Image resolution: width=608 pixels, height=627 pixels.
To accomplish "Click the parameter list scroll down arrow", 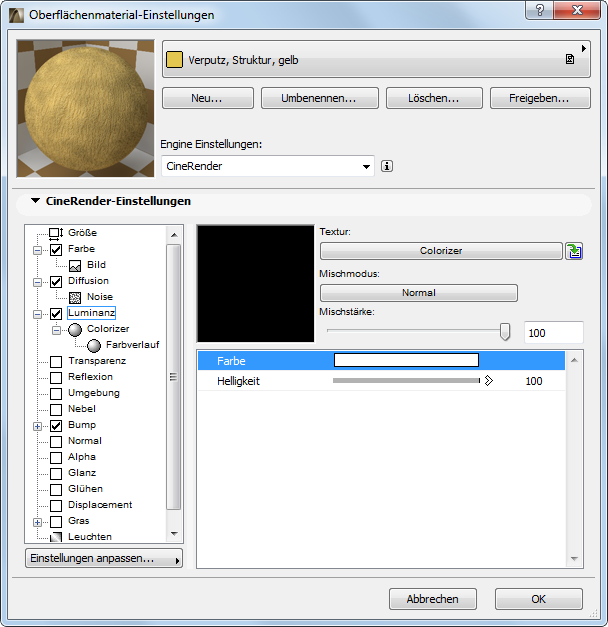I will [x=574, y=559].
